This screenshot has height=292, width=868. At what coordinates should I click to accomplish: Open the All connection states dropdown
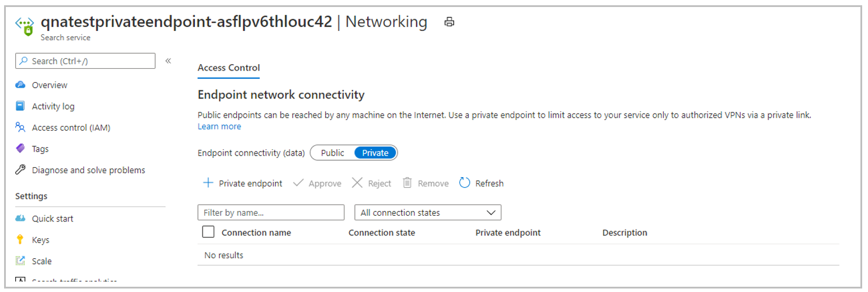[428, 213]
